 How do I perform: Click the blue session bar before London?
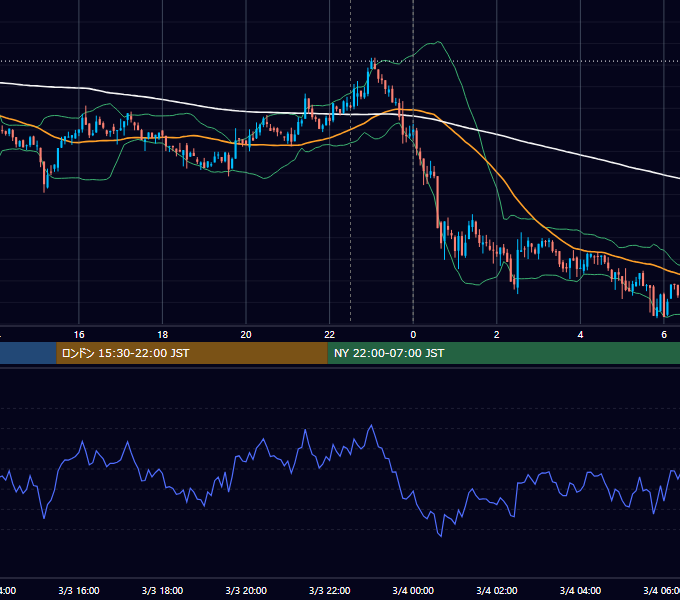coord(28,353)
